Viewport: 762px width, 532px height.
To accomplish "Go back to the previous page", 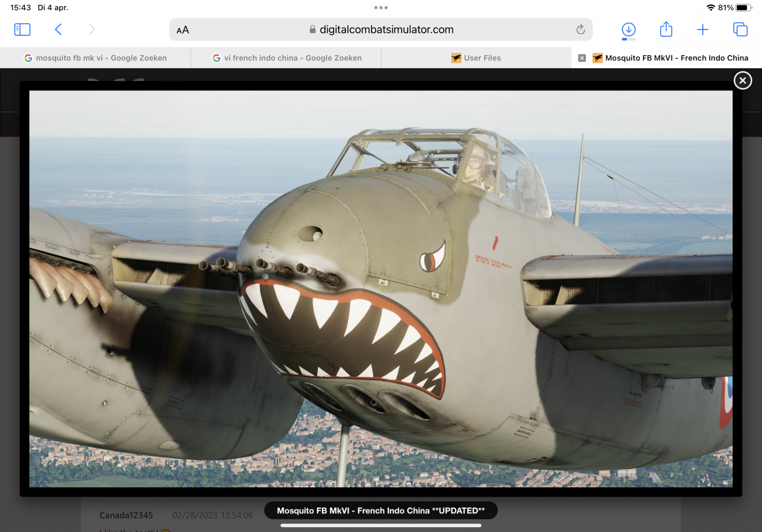I will click(x=58, y=30).
